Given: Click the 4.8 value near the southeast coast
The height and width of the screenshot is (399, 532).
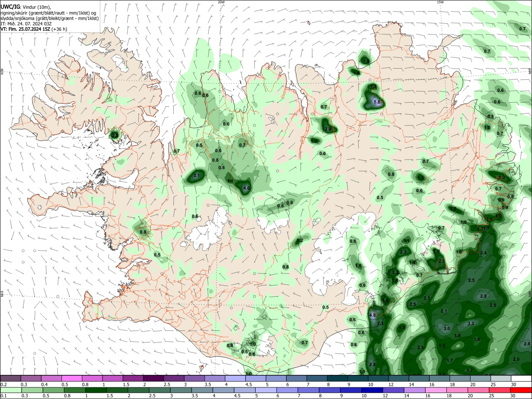Looking at the screenshot, I should 372,315.
